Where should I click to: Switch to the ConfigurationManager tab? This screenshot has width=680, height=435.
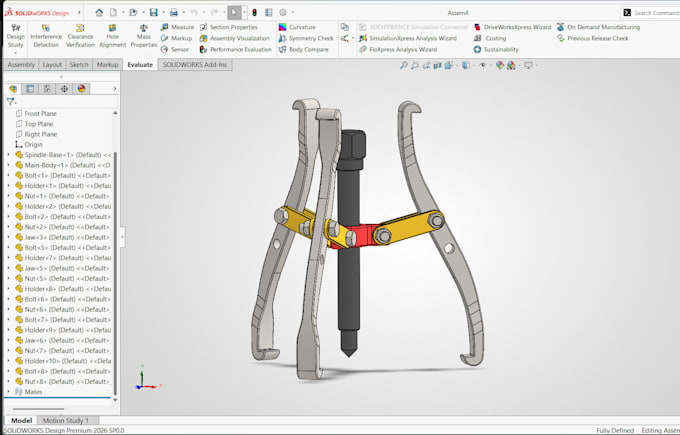47,89
